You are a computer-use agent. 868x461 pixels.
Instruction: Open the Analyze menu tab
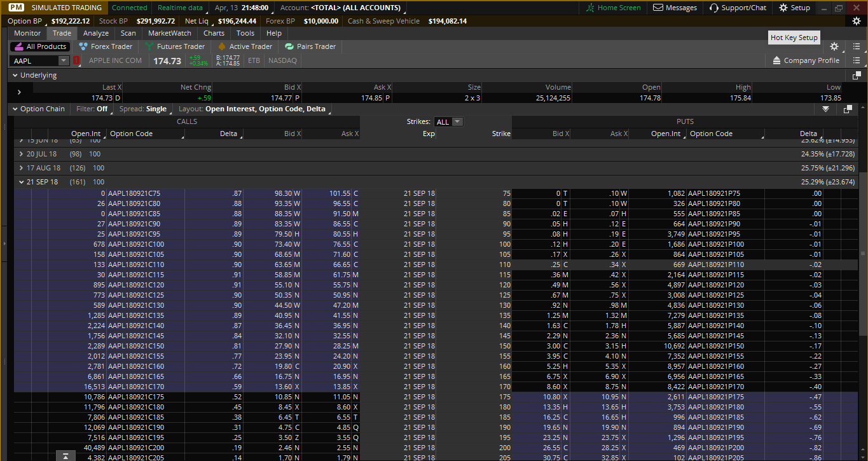[x=96, y=33]
